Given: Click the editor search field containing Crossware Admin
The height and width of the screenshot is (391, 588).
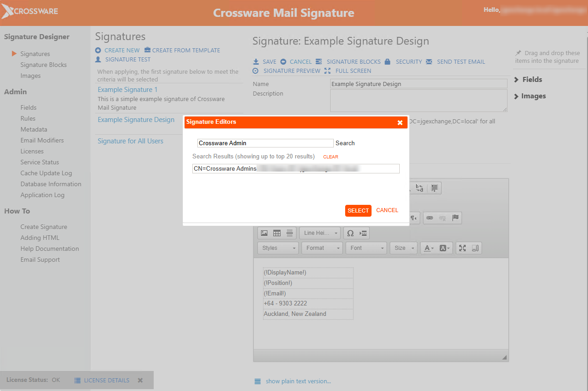Looking at the screenshot, I should [x=265, y=143].
